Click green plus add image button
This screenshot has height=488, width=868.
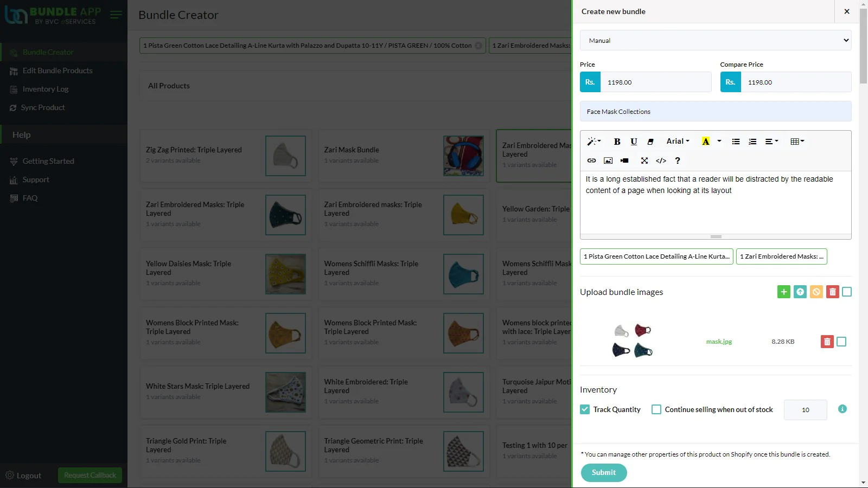coord(784,292)
